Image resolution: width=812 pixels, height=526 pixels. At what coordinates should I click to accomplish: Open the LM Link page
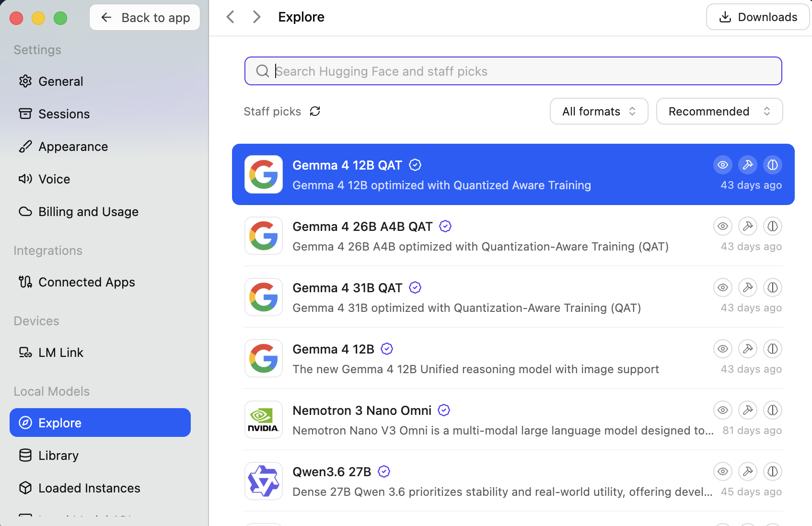(100, 353)
